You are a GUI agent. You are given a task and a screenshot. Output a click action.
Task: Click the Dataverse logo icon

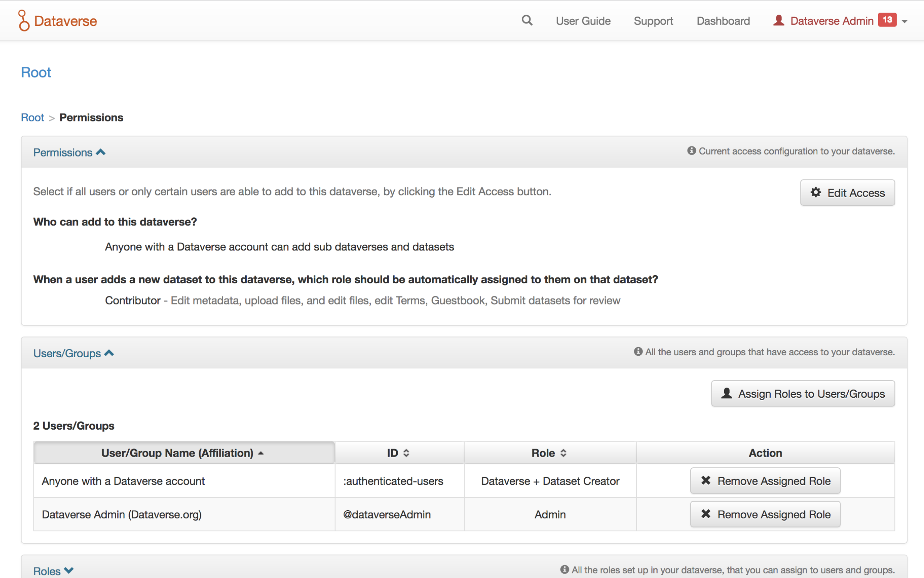pos(23,20)
